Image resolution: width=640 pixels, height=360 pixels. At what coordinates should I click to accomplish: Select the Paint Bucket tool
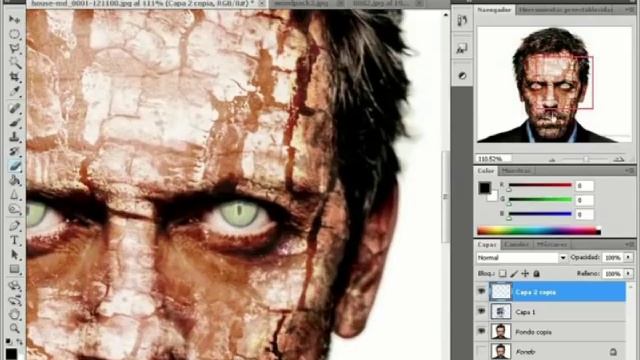pos(14,180)
